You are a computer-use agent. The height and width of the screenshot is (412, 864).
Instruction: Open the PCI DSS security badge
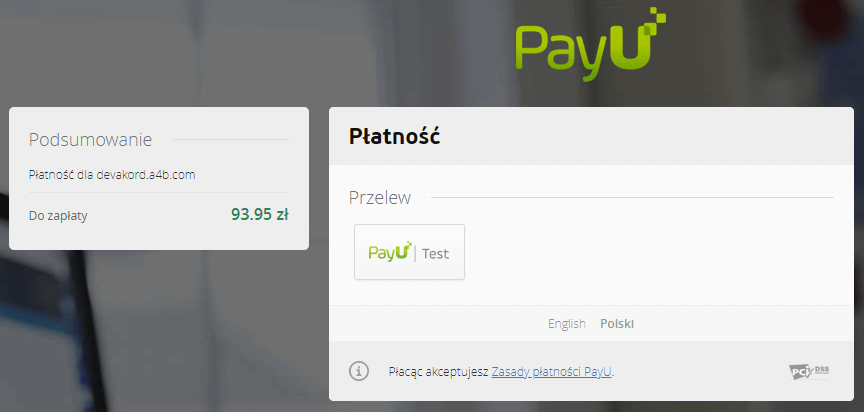click(x=809, y=372)
